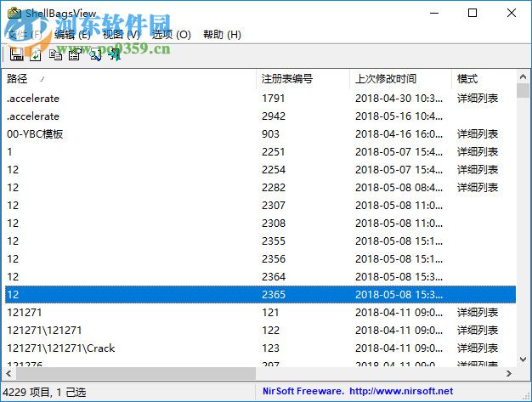Click the Find magnifier toolbar icon
532x402 pixels.
[x=95, y=54]
